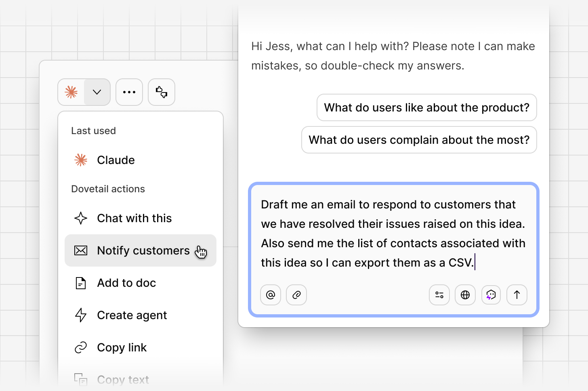Click the 'Last used' section heading
The width and height of the screenshot is (588, 391).
[93, 131]
